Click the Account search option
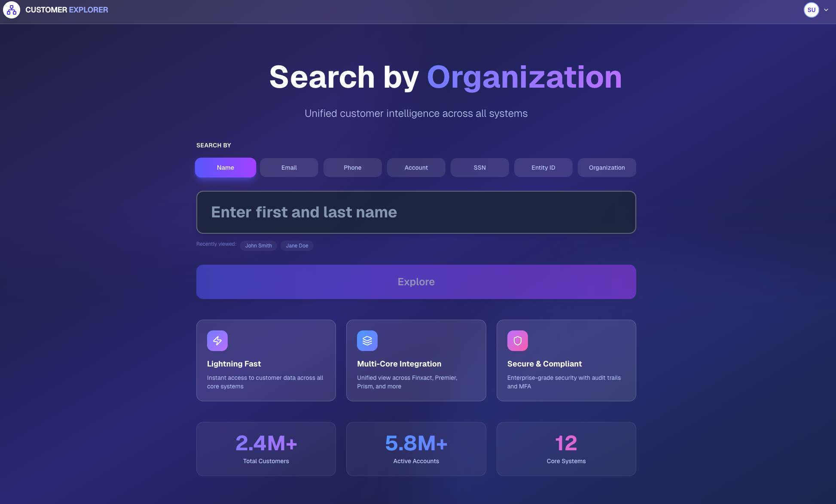Screen dimensions: 836x504 point(416,168)
